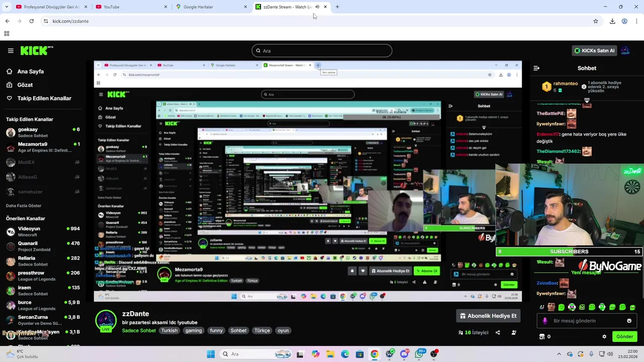
Task: Open a new browser tab
Action: coord(337,7)
